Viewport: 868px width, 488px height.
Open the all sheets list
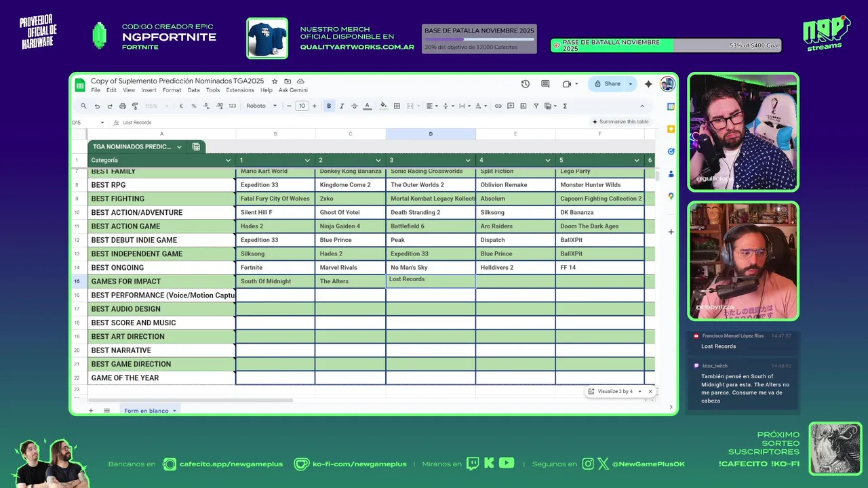pyautogui.click(x=106, y=411)
